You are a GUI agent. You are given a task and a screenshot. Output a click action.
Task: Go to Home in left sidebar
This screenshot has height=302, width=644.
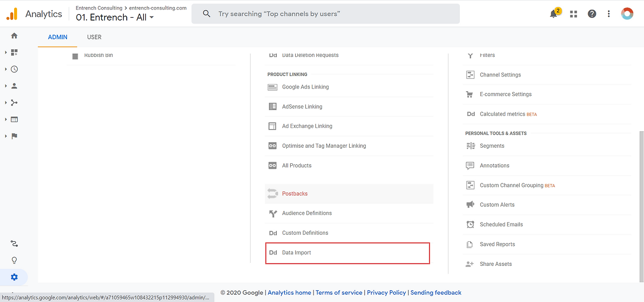pos(14,36)
